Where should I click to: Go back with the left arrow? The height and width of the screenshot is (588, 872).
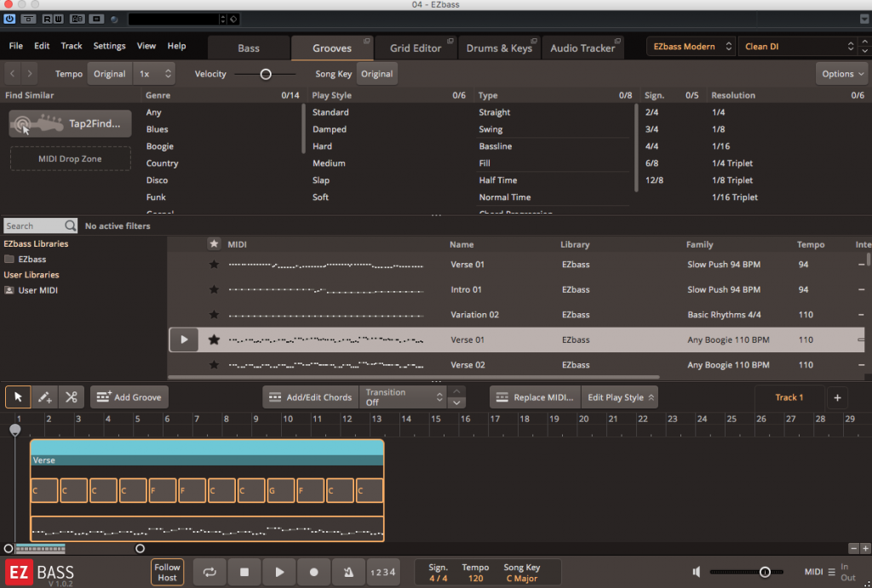(12, 73)
